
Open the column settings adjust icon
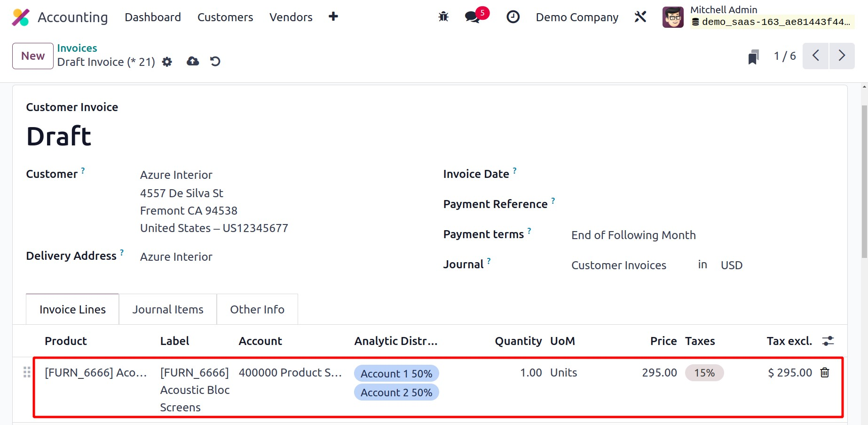[x=828, y=341]
